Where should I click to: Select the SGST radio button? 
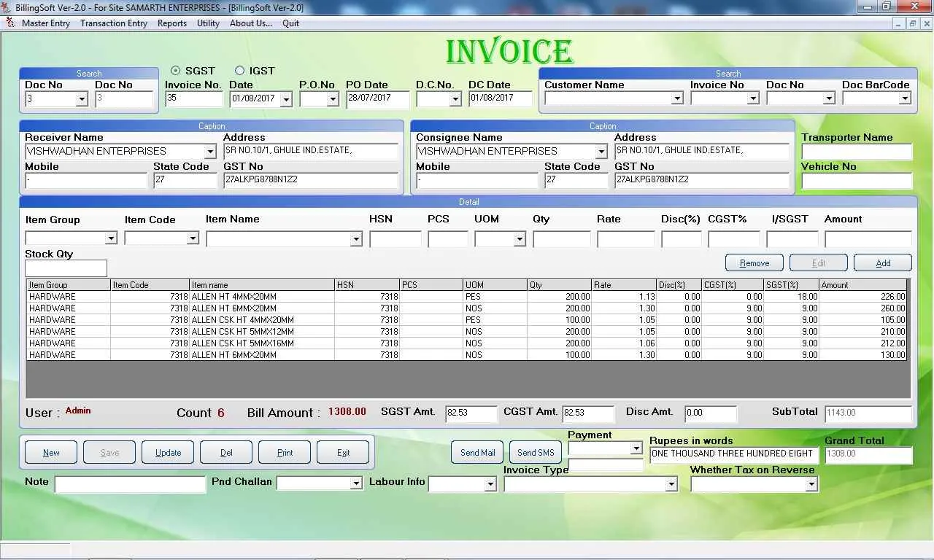tap(175, 71)
